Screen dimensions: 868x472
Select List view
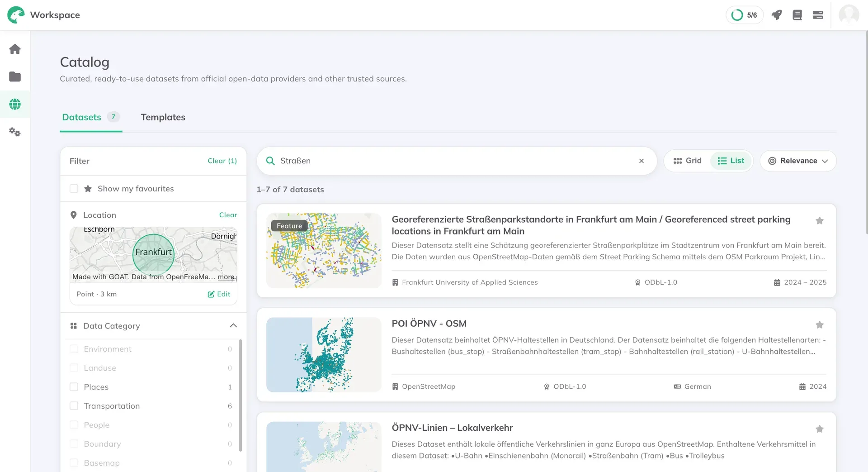(731, 161)
